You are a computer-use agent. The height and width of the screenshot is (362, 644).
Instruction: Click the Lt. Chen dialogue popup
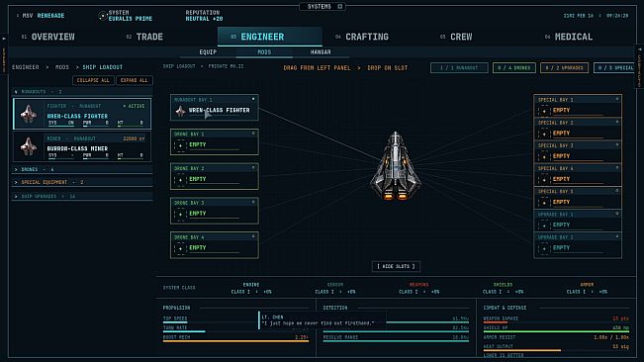322,320
